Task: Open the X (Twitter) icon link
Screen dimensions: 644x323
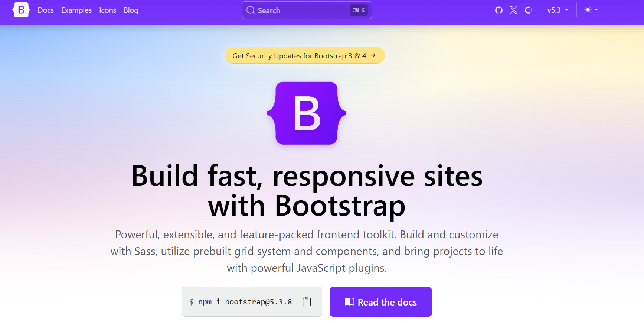Action: click(514, 10)
